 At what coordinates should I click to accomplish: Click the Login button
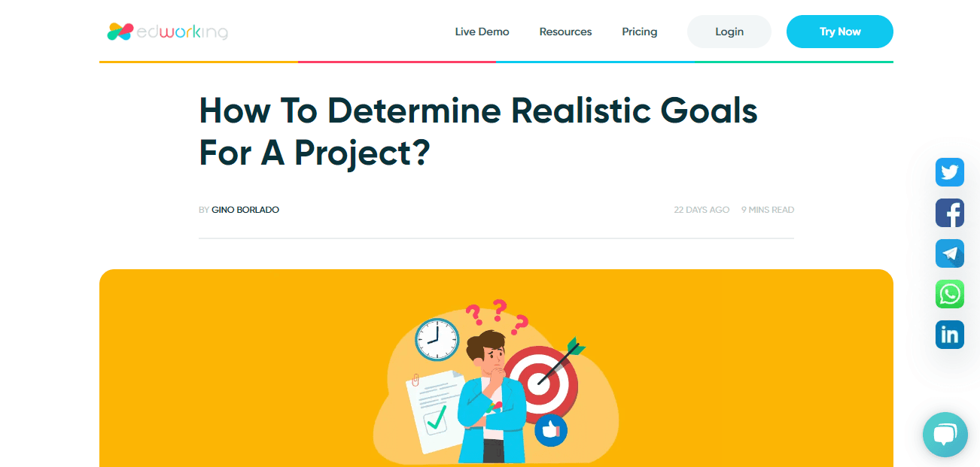(x=729, y=32)
